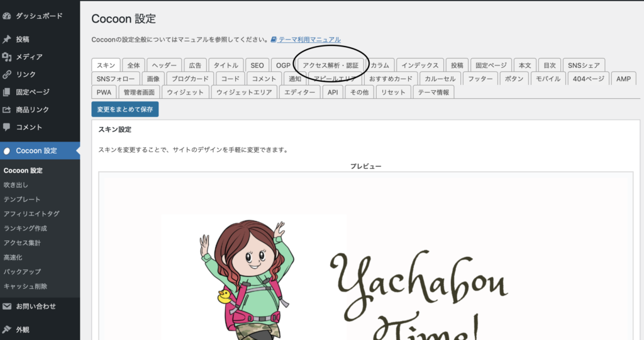The width and height of the screenshot is (644, 340).
Task: Open the SEO tab
Action: click(x=257, y=65)
